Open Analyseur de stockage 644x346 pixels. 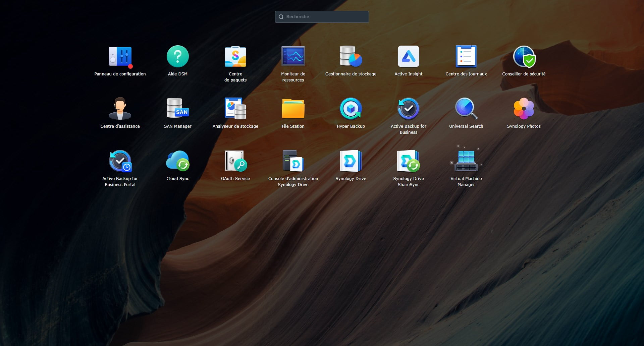point(235,109)
